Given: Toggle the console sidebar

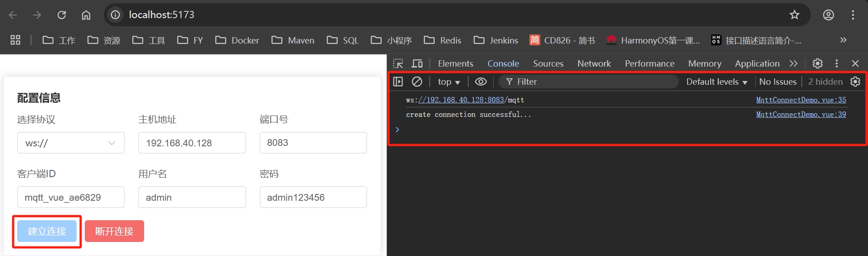Looking at the screenshot, I should click(398, 82).
